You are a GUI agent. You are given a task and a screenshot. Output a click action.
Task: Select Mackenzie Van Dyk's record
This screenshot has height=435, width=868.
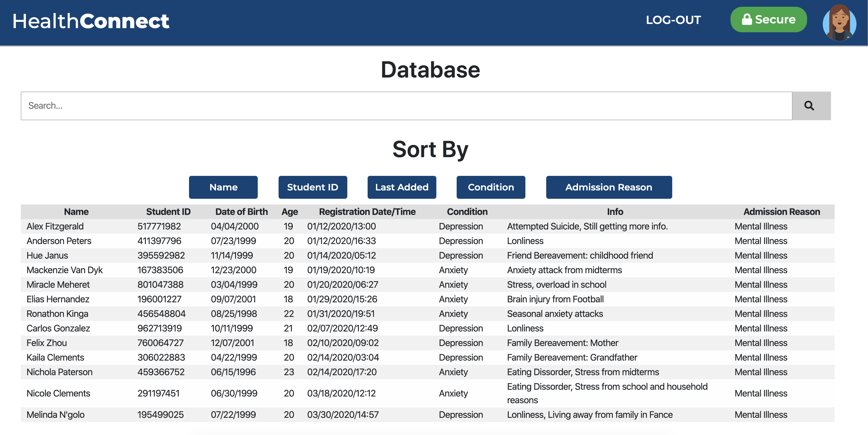click(x=64, y=270)
